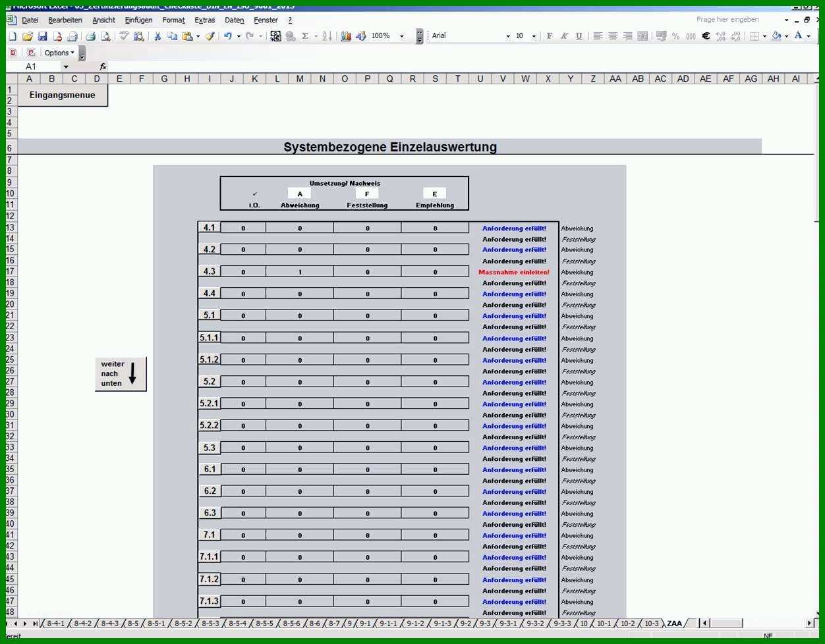This screenshot has height=644, width=825.
Task: Open the Extras menu
Action: [x=205, y=20]
